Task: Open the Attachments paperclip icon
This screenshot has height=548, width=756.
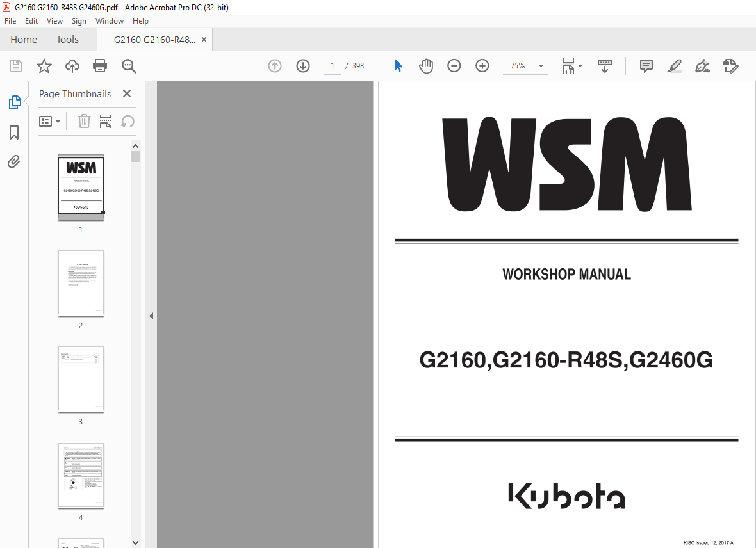Action: [14, 161]
